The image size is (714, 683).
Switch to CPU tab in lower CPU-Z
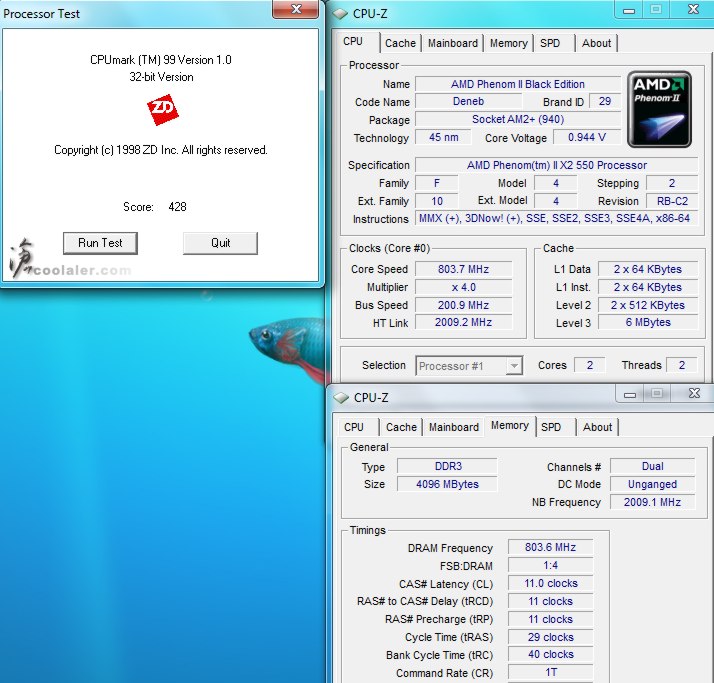pyautogui.click(x=354, y=427)
